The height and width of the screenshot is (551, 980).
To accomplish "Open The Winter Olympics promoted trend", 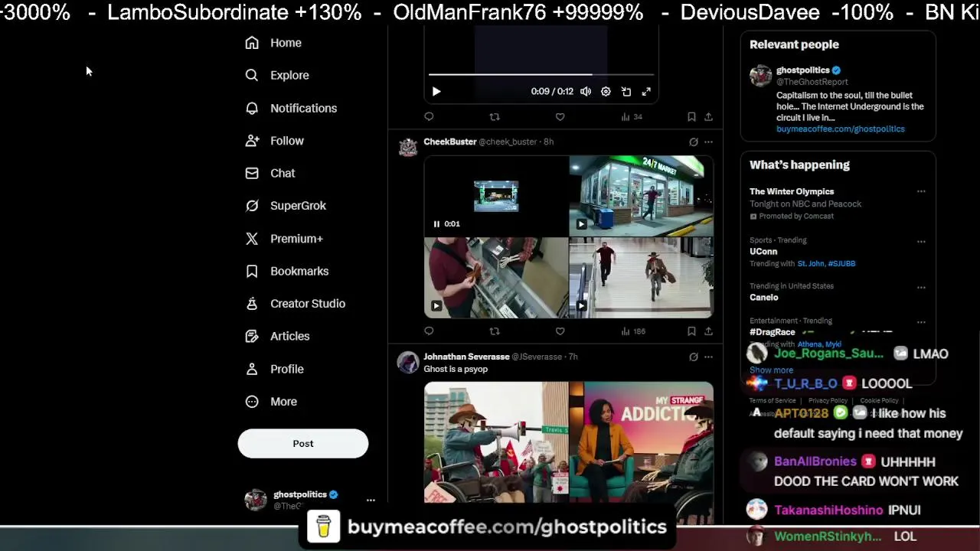I will point(792,191).
